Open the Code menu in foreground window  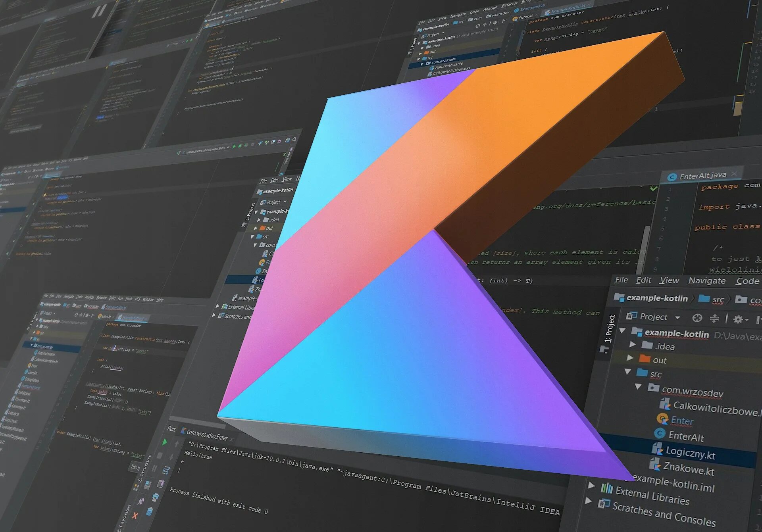(x=747, y=281)
